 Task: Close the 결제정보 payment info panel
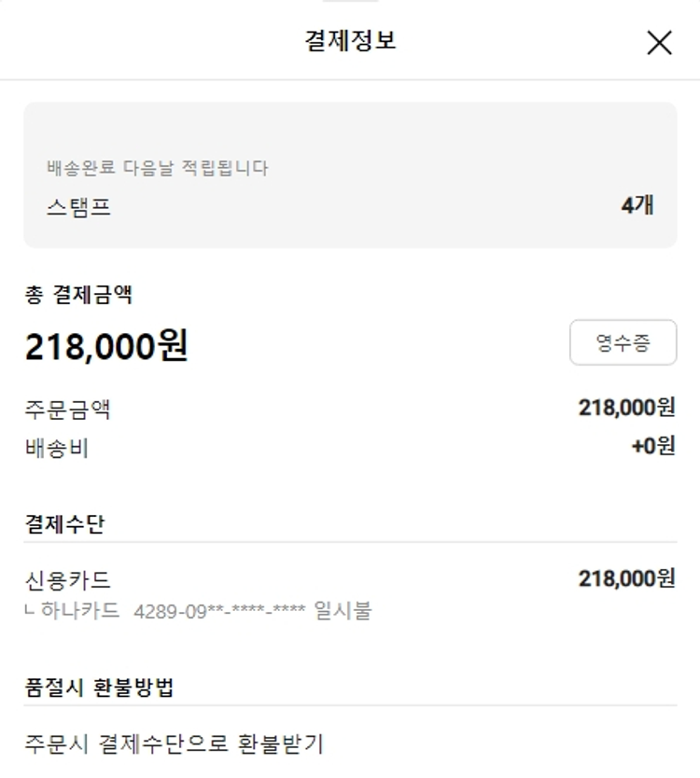point(659,43)
